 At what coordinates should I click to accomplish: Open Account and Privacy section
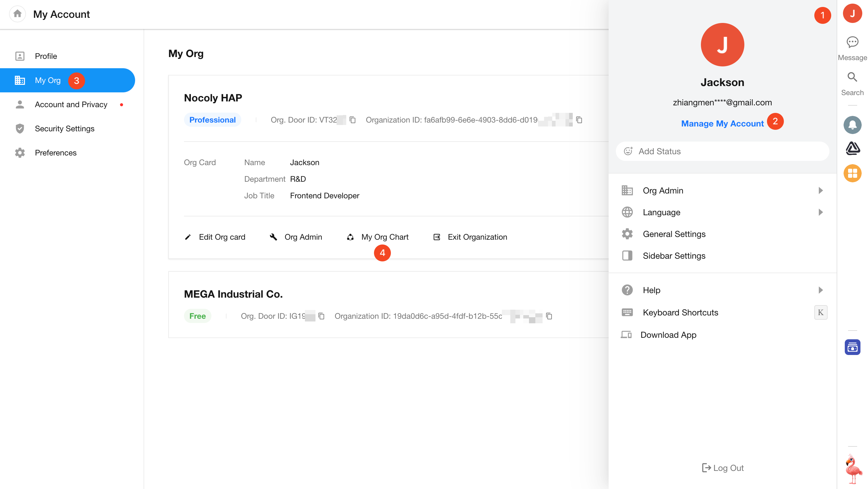(71, 104)
